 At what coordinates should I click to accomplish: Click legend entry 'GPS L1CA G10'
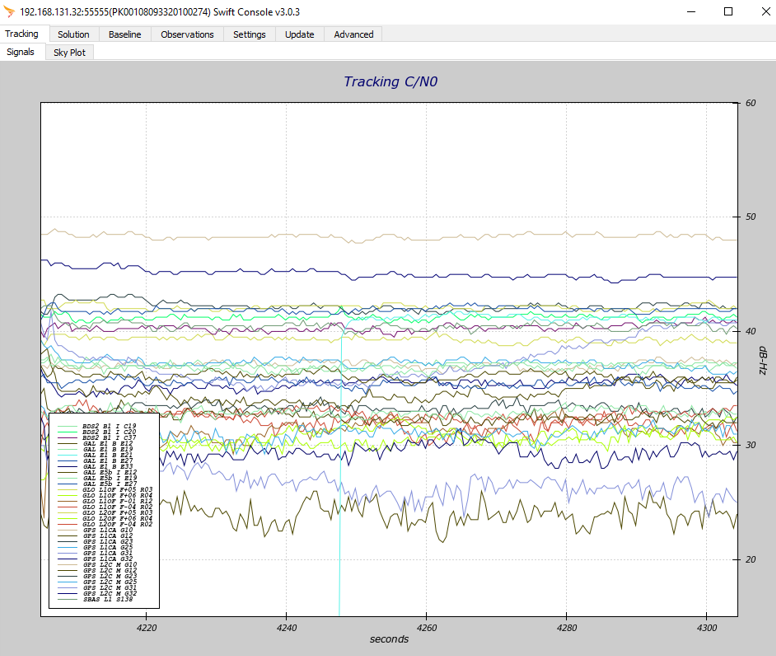[x=96, y=530]
